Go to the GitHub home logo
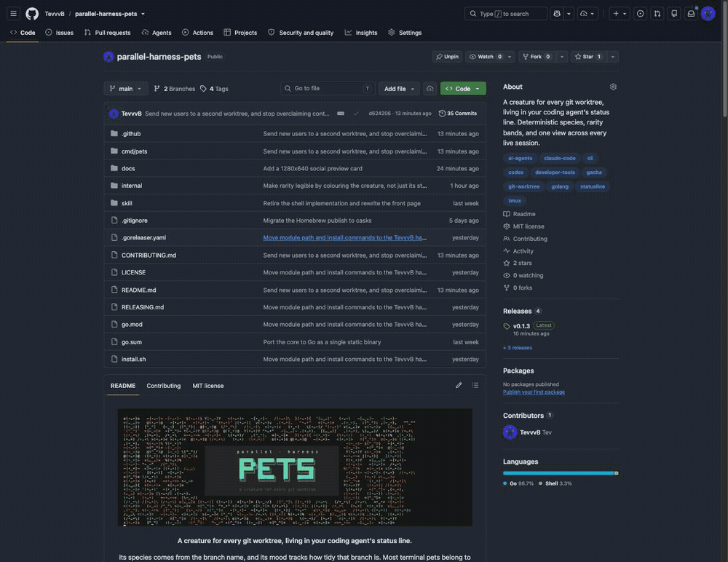Image resolution: width=728 pixels, height=562 pixels. pyautogui.click(x=32, y=14)
